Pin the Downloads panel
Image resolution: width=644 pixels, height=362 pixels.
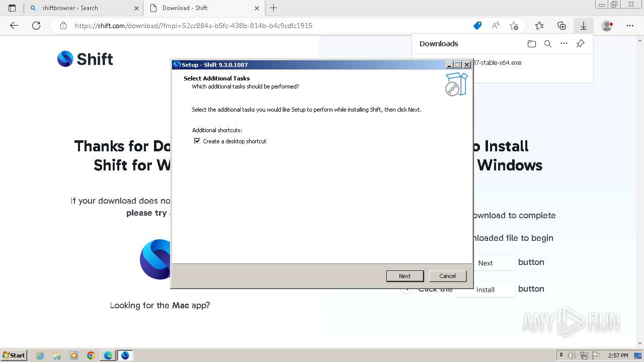580,44
